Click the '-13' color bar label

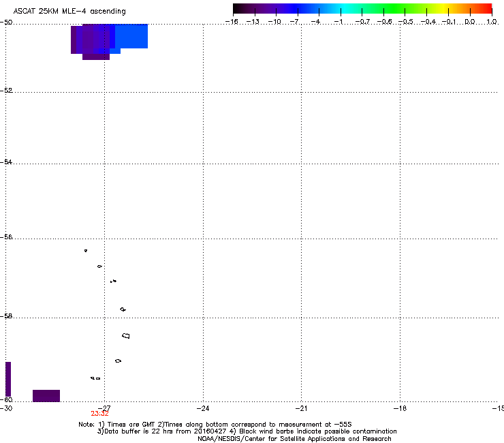(253, 22)
